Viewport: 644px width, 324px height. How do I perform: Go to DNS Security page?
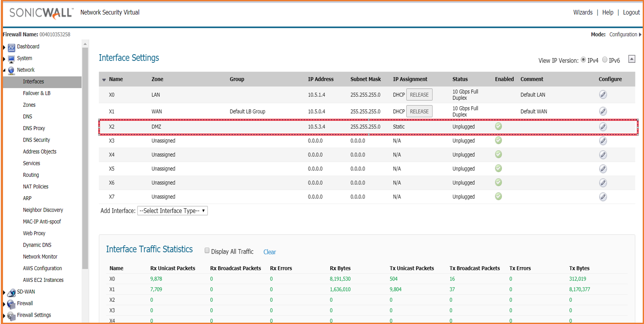click(x=37, y=140)
